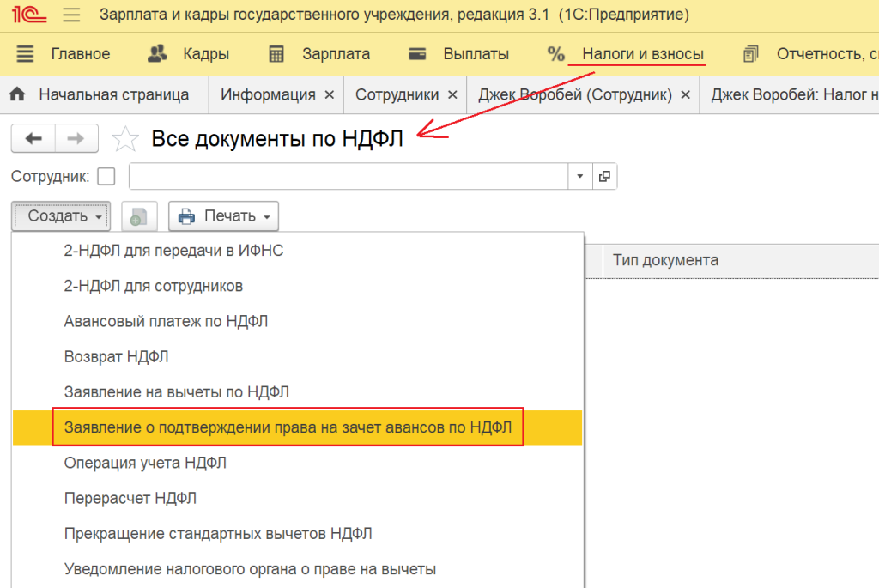The height and width of the screenshot is (588, 879).
Task: Switch to the Сотрудники tab
Action: click(397, 94)
